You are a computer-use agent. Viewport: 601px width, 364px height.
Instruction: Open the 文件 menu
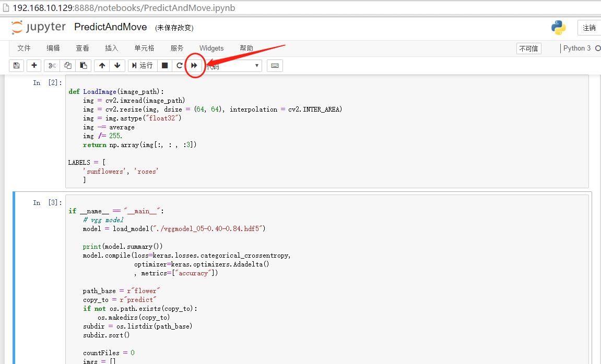(x=24, y=48)
